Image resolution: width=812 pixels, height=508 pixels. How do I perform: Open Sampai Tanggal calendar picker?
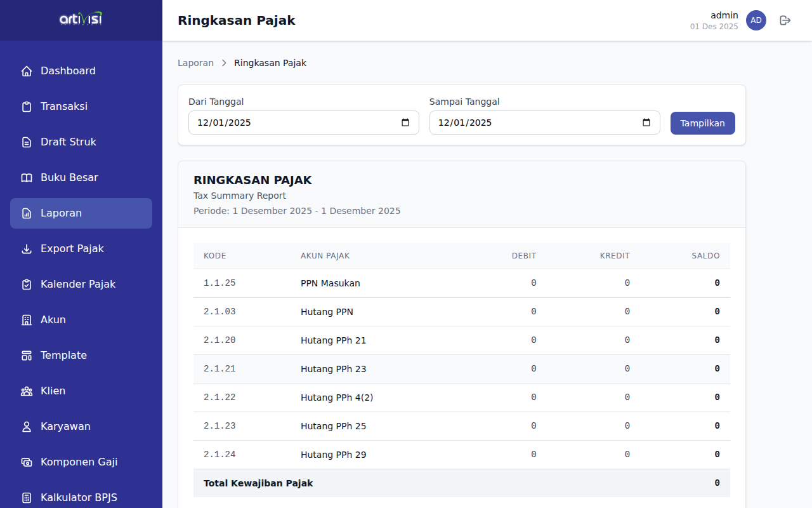coord(646,123)
